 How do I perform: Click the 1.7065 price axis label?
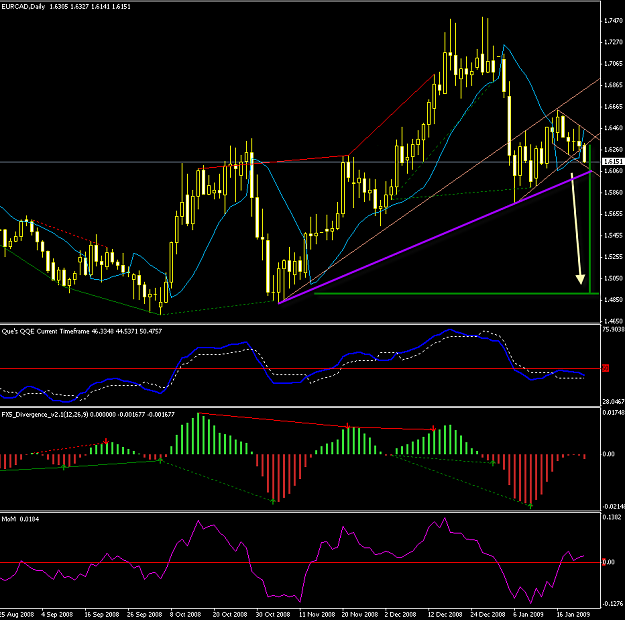click(x=613, y=63)
